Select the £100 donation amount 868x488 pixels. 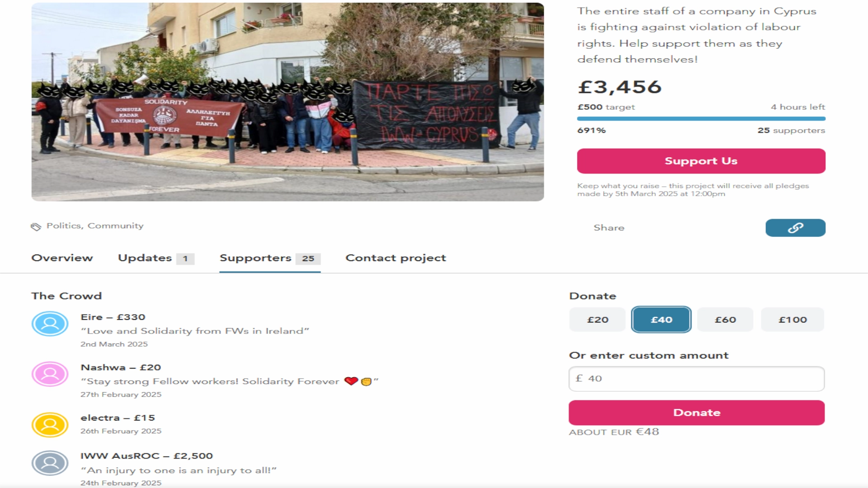coord(793,319)
